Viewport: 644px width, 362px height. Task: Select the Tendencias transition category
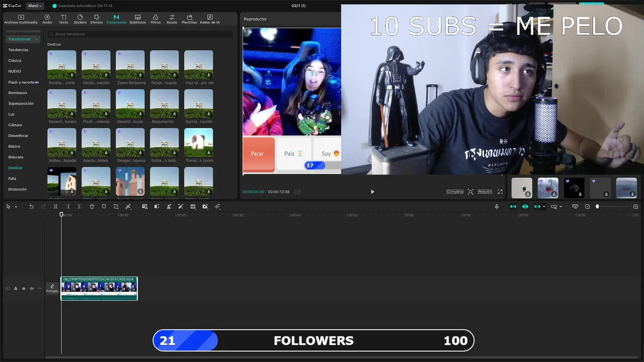[x=18, y=50]
